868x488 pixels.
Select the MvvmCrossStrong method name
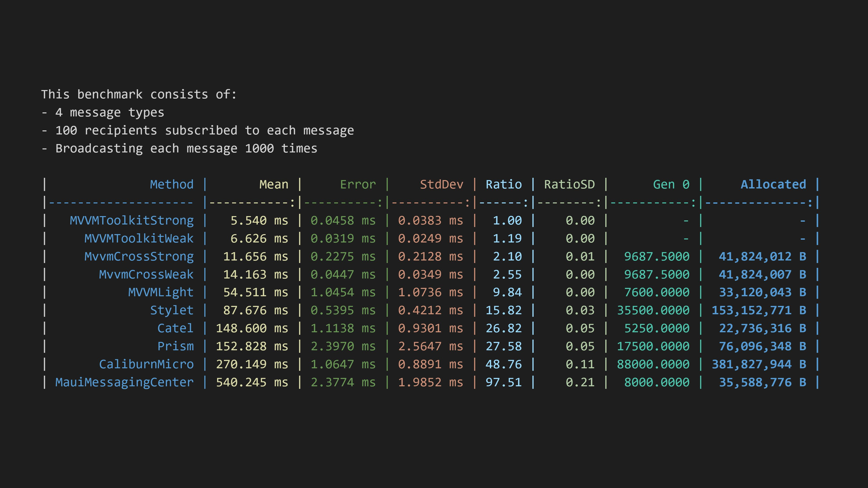click(x=139, y=257)
